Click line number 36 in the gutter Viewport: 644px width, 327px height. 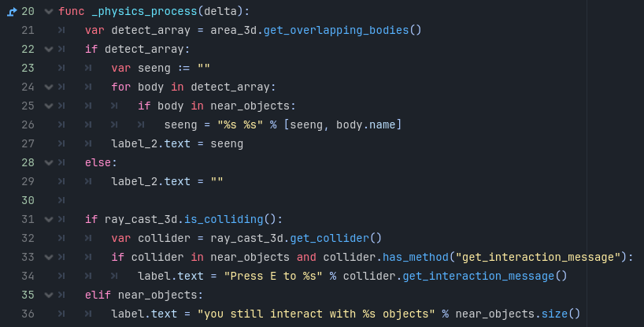point(28,314)
